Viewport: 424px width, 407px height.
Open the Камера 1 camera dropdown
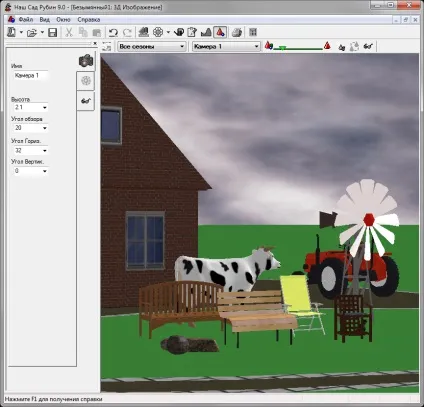[x=226, y=46]
